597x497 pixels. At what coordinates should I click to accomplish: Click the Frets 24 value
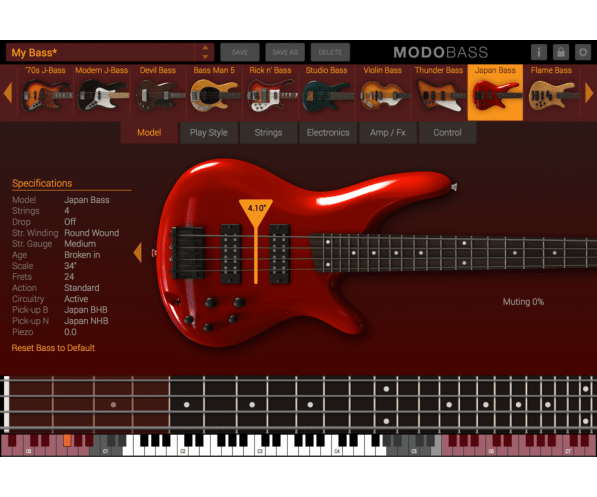pyautogui.click(x=69, y=276)
